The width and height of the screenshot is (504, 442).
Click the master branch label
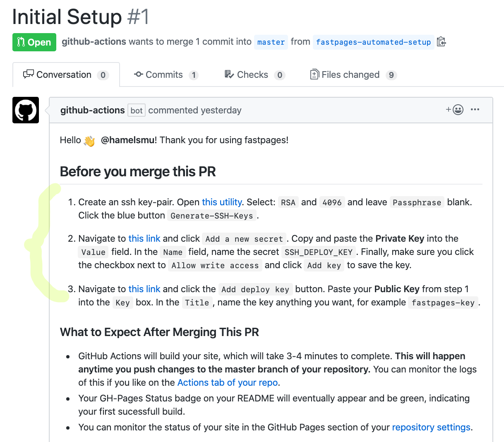point(271,42)
